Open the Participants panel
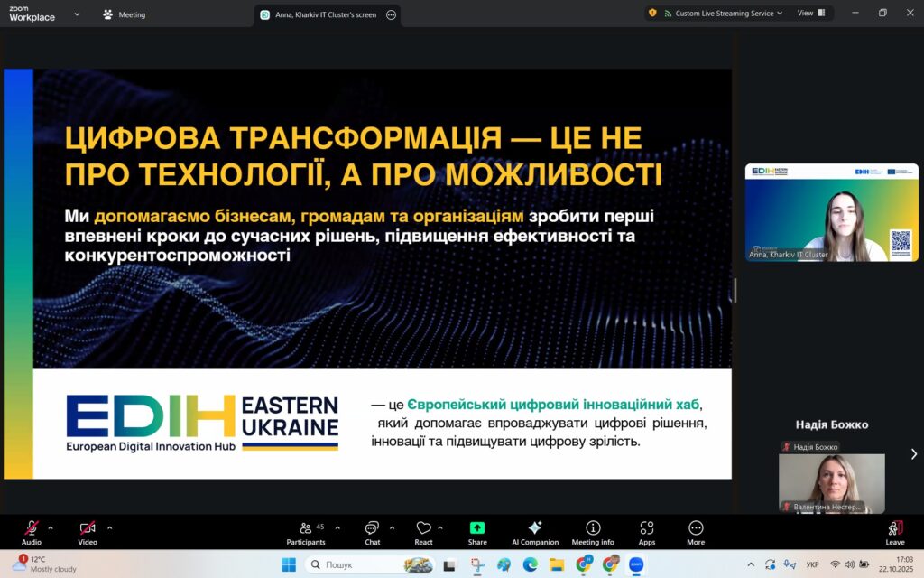The height and width of the screenshot is (578, 924). click(x=305, y=532)
